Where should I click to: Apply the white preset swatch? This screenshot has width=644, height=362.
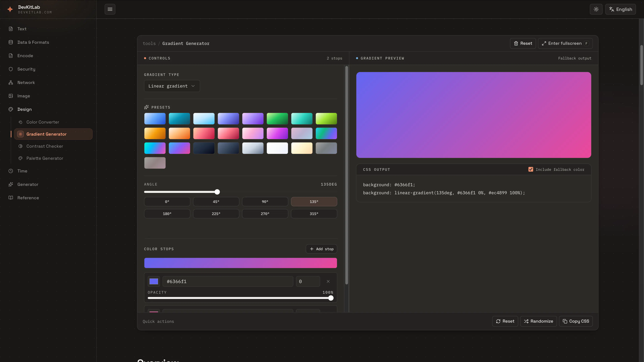click(277, 148)
